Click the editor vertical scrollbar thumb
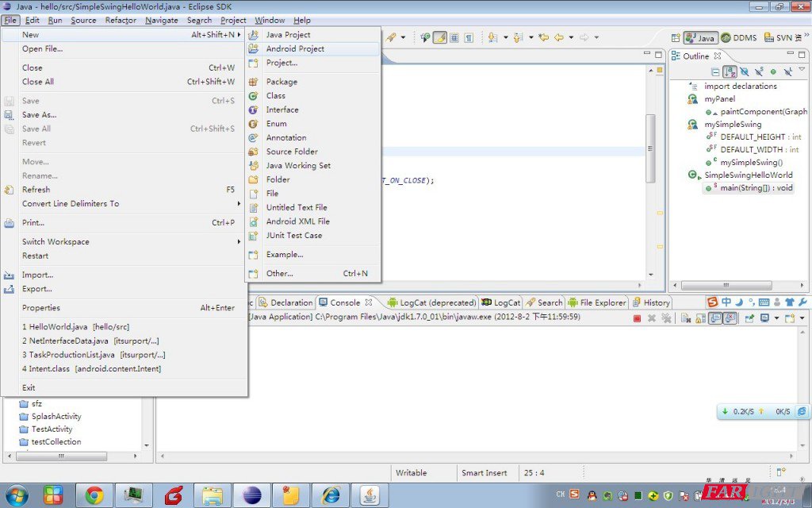 650,148
